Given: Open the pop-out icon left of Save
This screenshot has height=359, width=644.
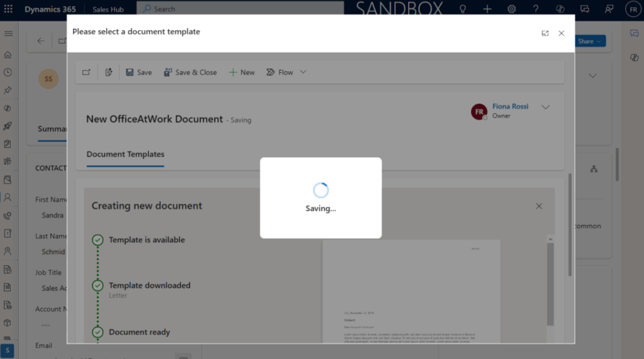Looking at the screenshot, I should pos(86,72).
